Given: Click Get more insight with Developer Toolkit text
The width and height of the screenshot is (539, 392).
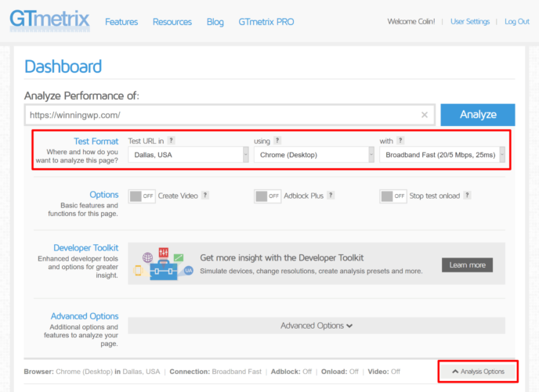Looking at the screenshot, I should click(x=282, y=257).
